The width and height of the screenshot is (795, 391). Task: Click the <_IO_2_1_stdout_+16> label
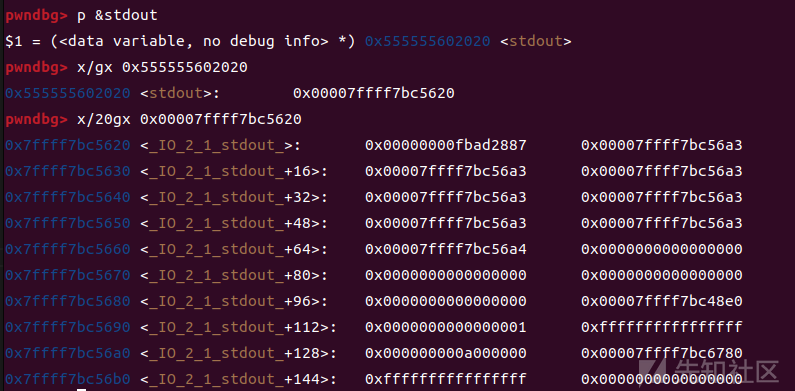(x=234, y=172)
